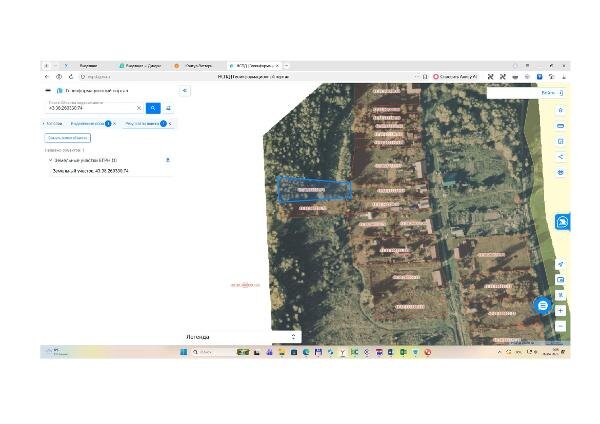
Task: Click the upload icon beside the search button
Action: [168, 108]
